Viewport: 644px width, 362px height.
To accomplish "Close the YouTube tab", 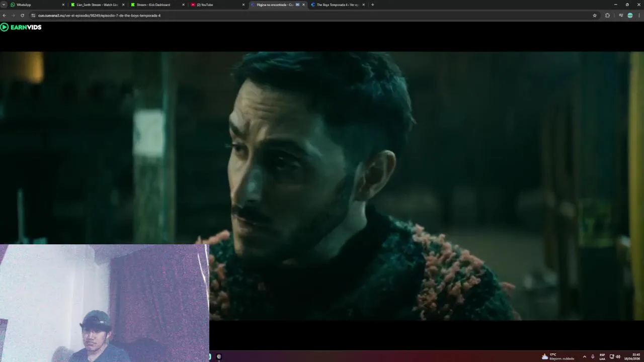I will pos(244,5).
